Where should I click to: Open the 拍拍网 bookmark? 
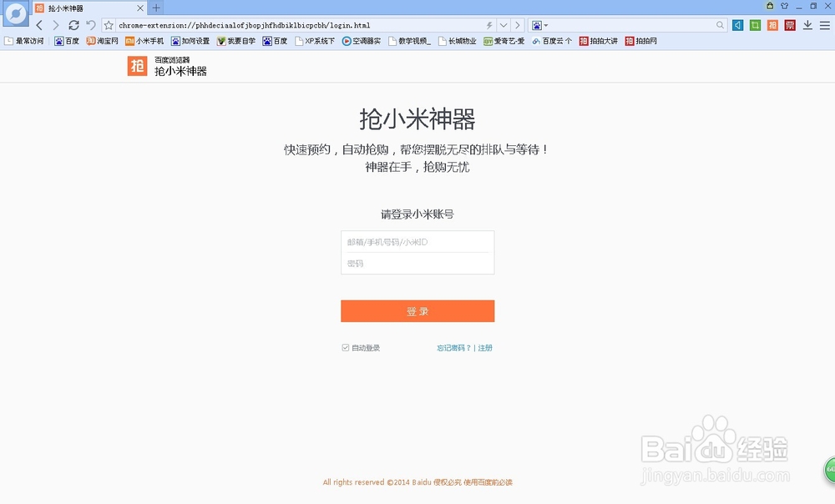coord(640,41)
